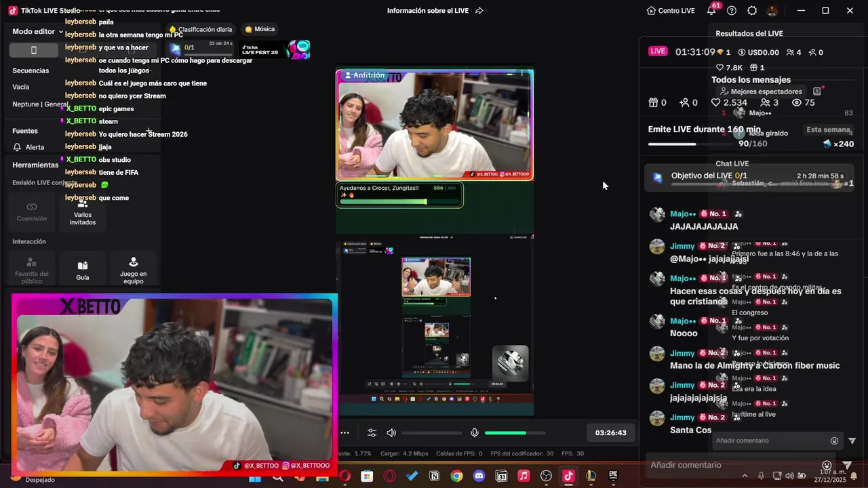Screen dimensions: 868x488
Task: Open Epic Games launcher from taskbar
Action: (x=613, y=476)
